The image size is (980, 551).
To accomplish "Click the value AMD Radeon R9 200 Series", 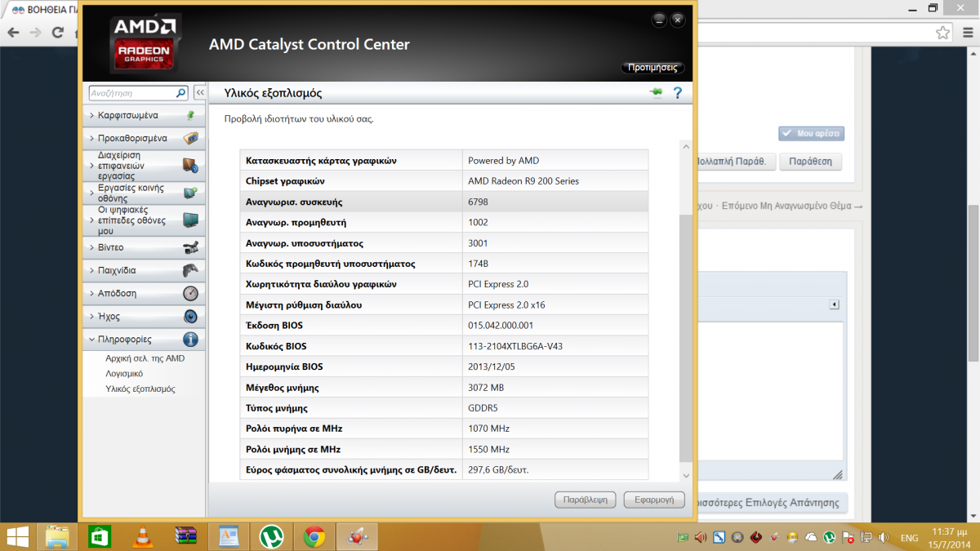I will (x=523, y=181).
